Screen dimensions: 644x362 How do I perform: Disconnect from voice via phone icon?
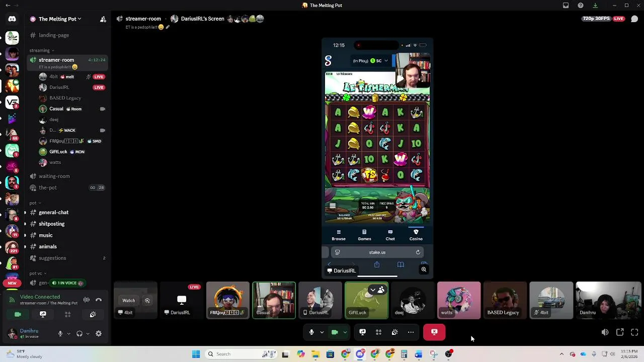click(99, 300)
